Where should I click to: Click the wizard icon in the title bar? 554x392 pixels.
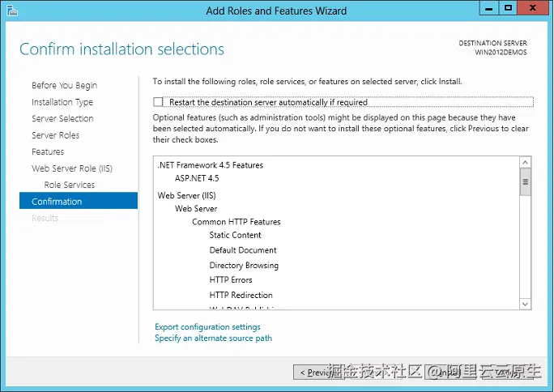(x=11, y=11)
